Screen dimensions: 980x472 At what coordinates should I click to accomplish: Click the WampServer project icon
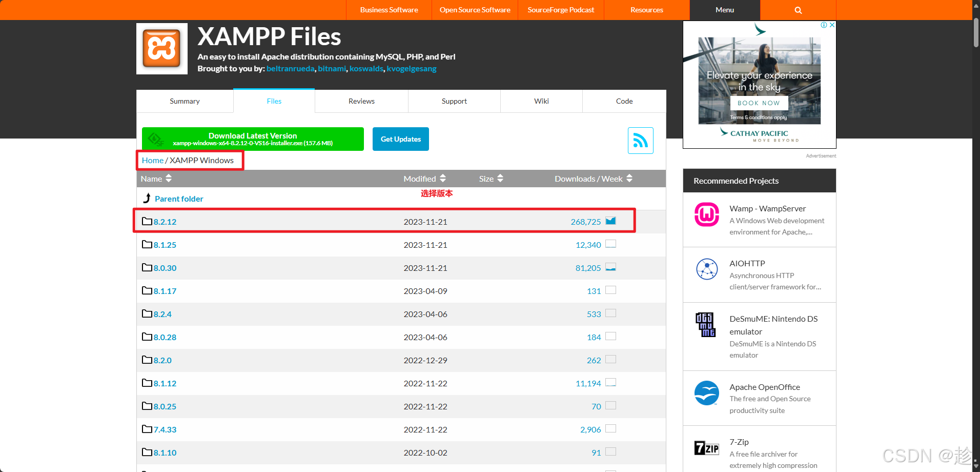(x=707, y=214)
